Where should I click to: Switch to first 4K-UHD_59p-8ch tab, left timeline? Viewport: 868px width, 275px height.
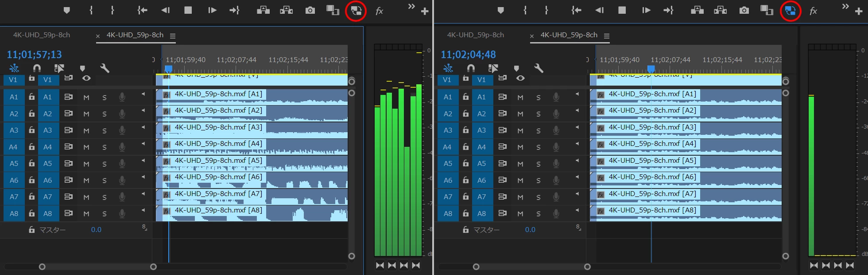(42, 35)
